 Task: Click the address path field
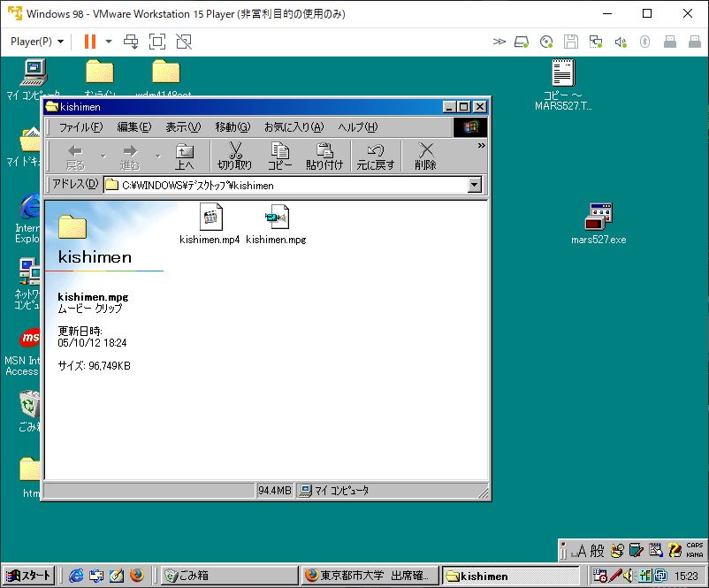(x=286, y=185)
